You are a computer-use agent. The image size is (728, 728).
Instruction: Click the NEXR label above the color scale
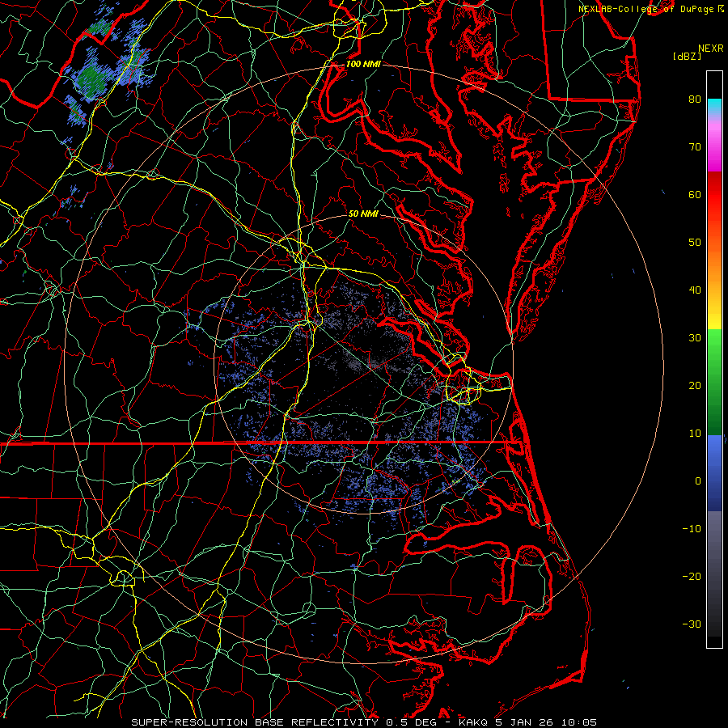[711, 49]
